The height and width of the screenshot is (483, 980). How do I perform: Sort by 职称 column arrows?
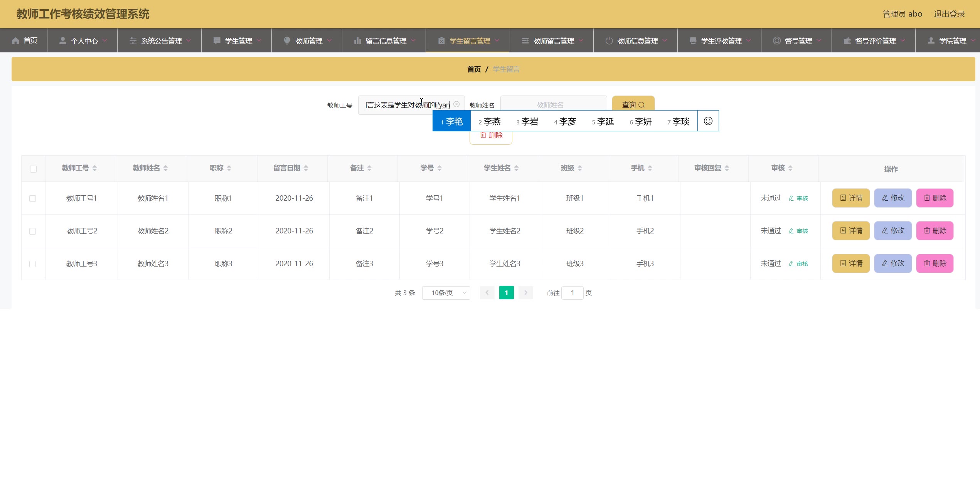(x=229, y=168)
